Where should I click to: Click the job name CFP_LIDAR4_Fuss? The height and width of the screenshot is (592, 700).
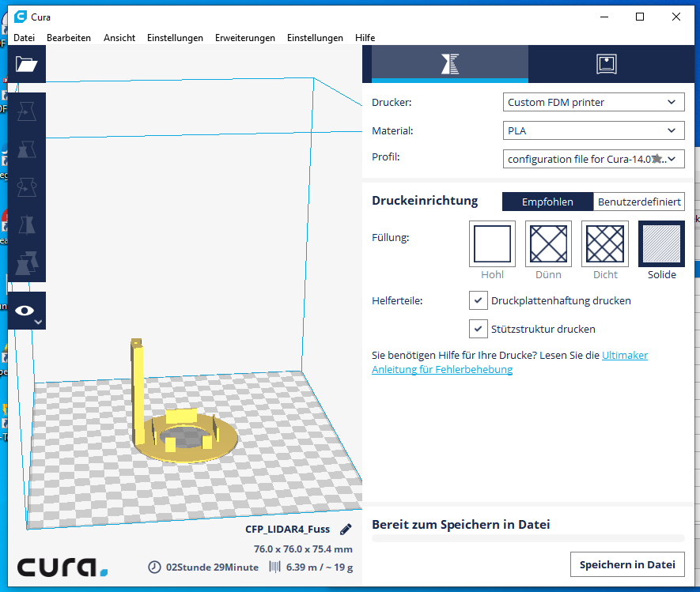point(287,530)
